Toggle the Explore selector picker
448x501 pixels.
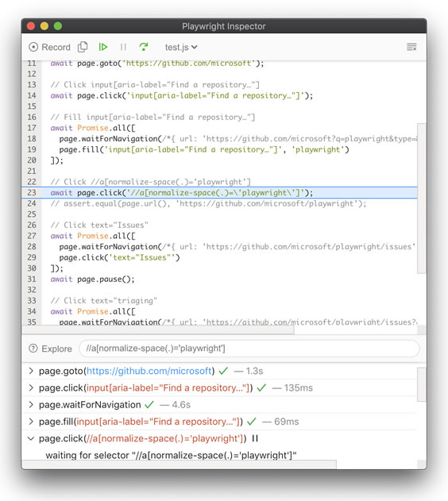(50, 349)
